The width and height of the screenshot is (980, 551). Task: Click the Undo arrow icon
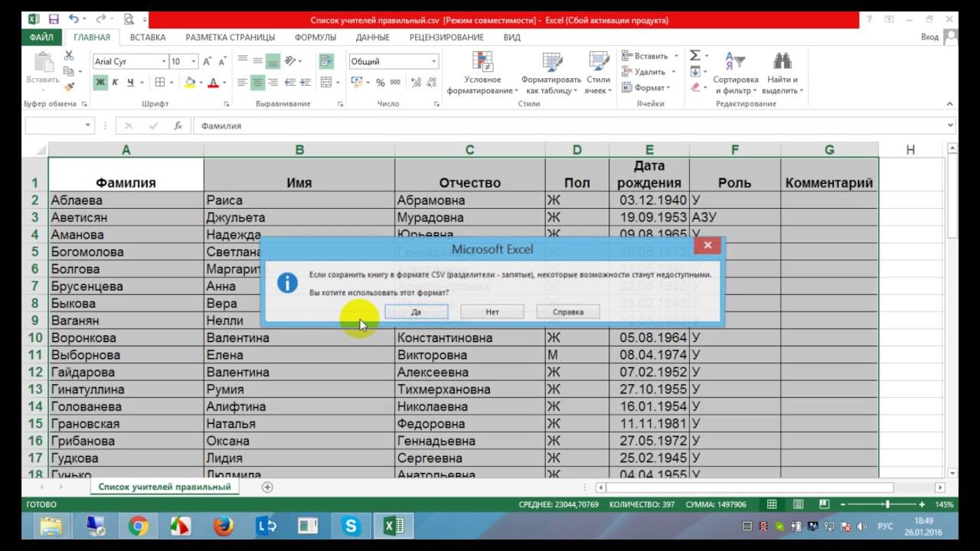73,19
